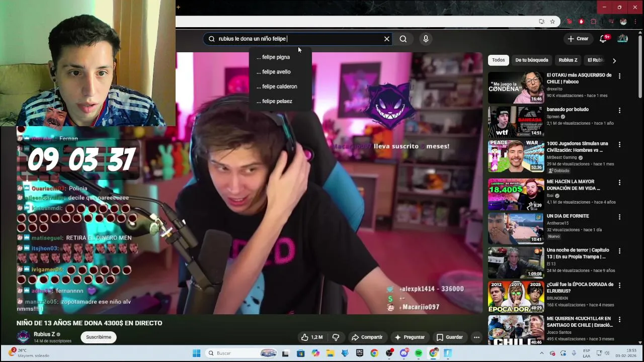Click the install app icon in address bar
The width and height of the screenshot is (644, 362).
click(541, 22)
